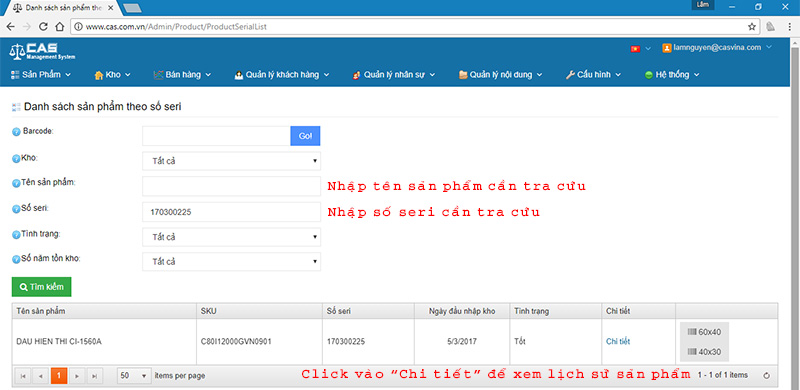Click product name DAU HIEN THI CI-1560A
Image resolution: width=800 pixels, height=390 pixels.
tap(59, 342)
